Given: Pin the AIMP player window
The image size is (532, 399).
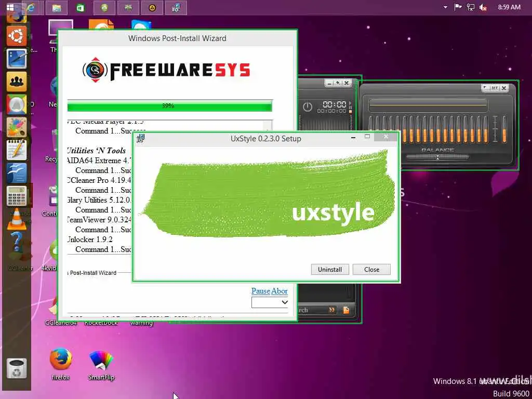Looking at the screenshot, I should coord(338,83).
